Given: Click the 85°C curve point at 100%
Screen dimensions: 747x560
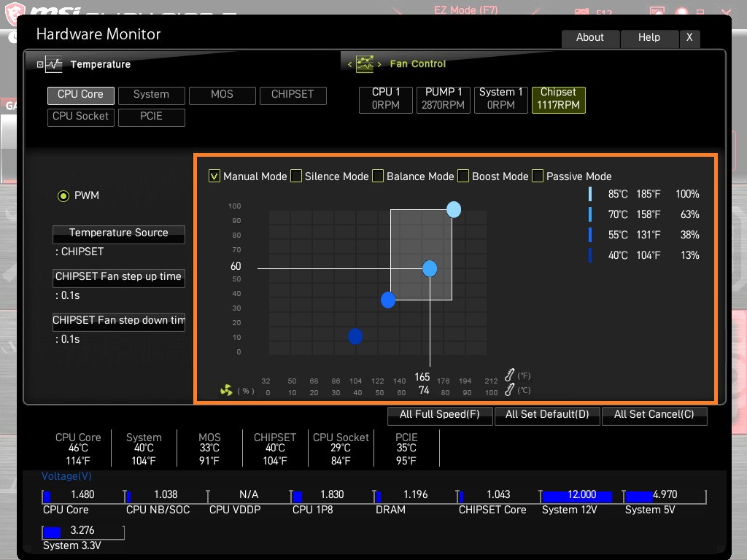Looking at the screenshot, I should (x=454, y=209).
